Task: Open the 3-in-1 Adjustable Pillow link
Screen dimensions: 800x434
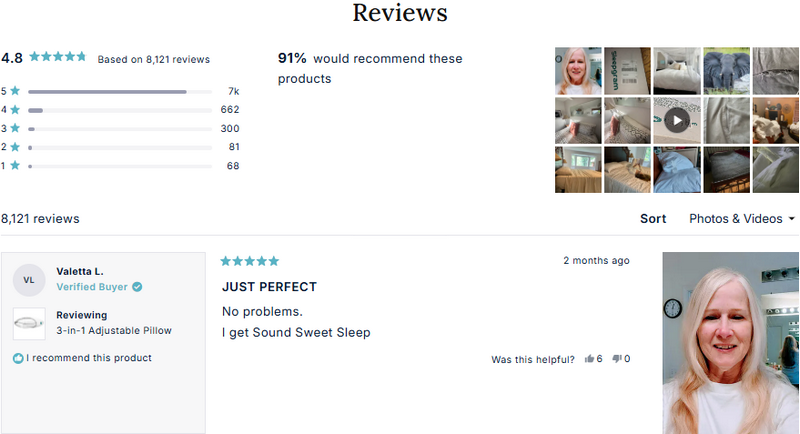Action: [114, 330]
